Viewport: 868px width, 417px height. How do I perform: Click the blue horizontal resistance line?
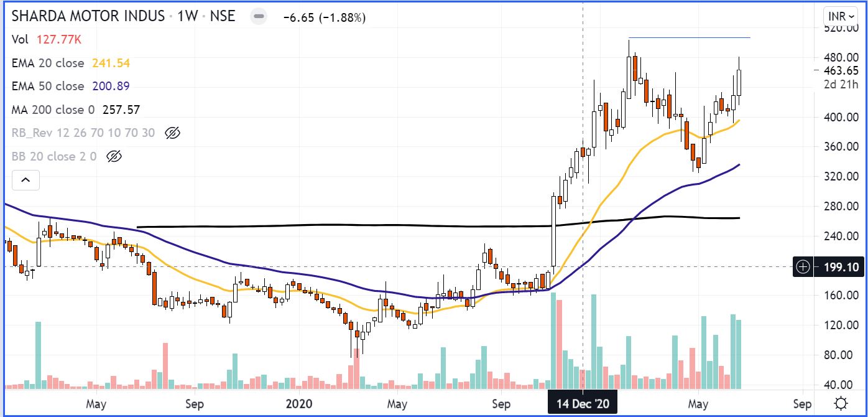pos(689,38)
